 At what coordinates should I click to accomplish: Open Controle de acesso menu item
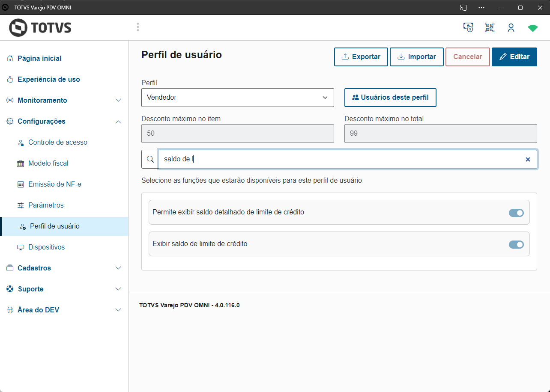tap(58, 142)
